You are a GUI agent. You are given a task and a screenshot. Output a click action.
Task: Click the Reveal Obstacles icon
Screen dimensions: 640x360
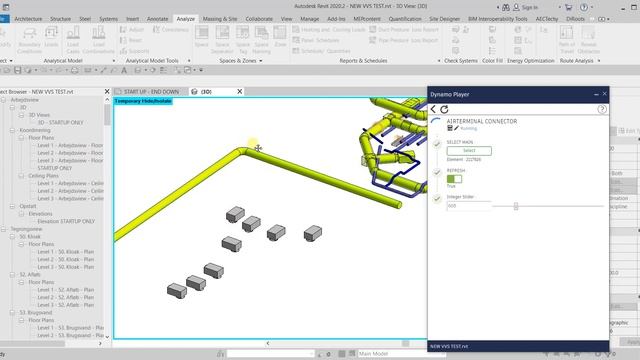(x=589, y=33)
